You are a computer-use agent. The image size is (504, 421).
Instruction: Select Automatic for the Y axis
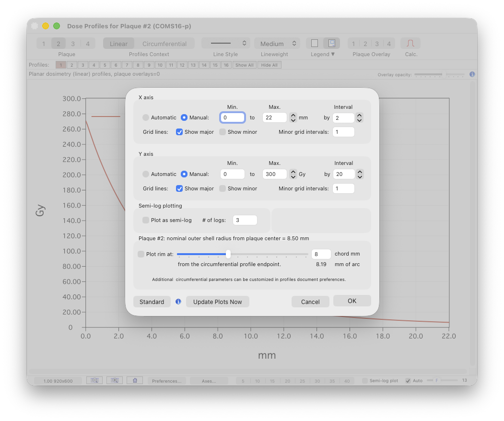[x=146, y=174]
